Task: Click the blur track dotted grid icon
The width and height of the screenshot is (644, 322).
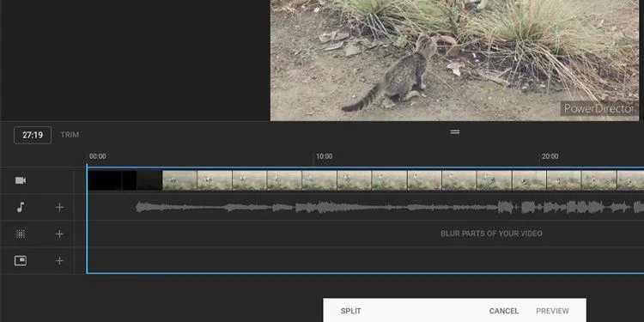Action: click(x=21, y=234)
